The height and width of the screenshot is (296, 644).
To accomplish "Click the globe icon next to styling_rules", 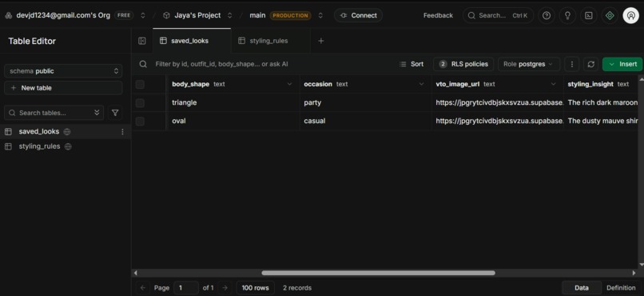I will [x=68, y=146].
